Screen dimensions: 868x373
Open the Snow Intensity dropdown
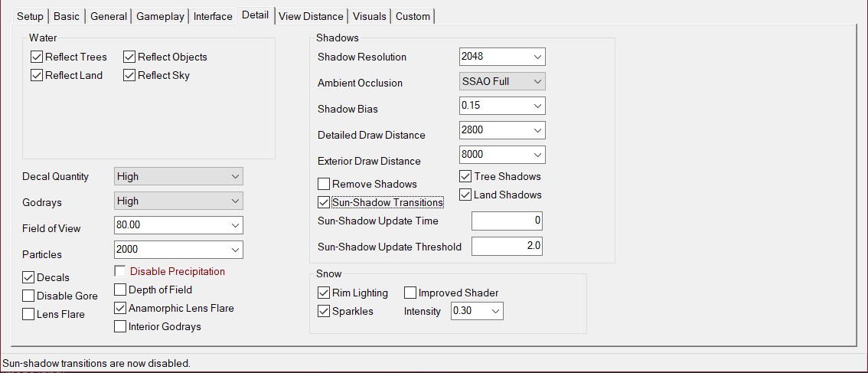[x=477, y=312]
